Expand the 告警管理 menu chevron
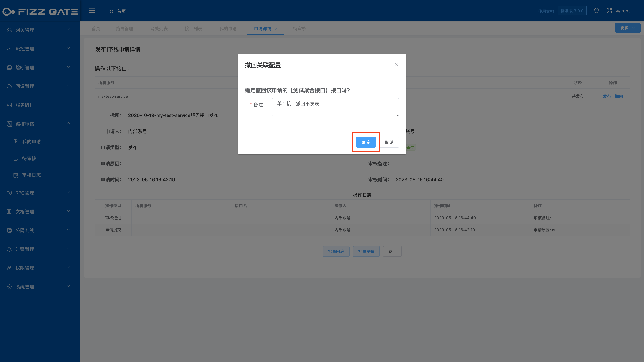The width and height of the screenshot is (644, 362). pyautogui.click(x=68, y=249)
